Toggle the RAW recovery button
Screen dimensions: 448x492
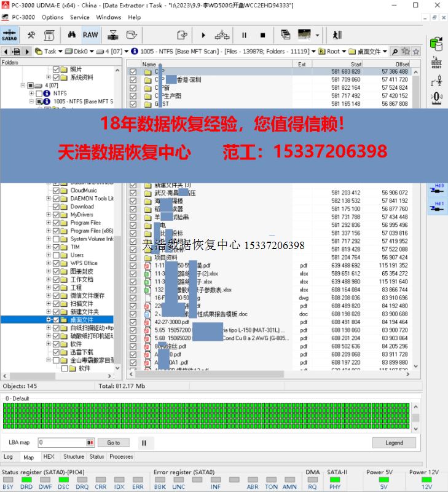click(x=90, y=35)
